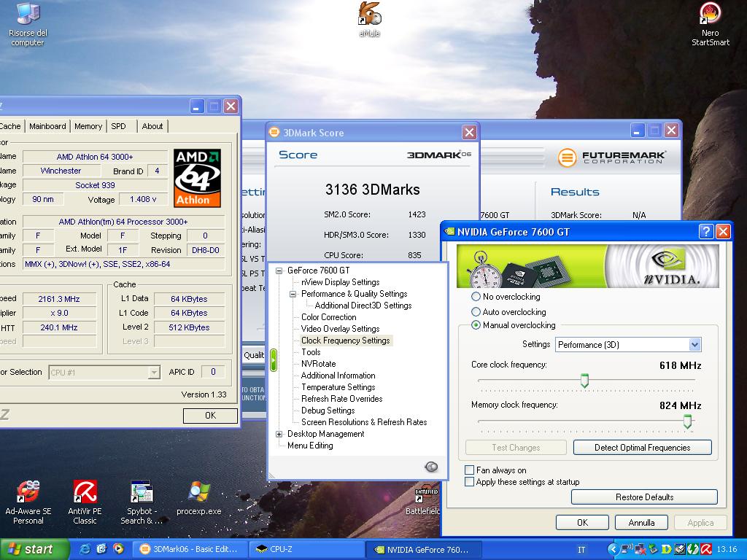The height and width of the screenshot is (560, 747).
Task: Select Refresh Rate Overrides tree item
Action: point(341,399)
